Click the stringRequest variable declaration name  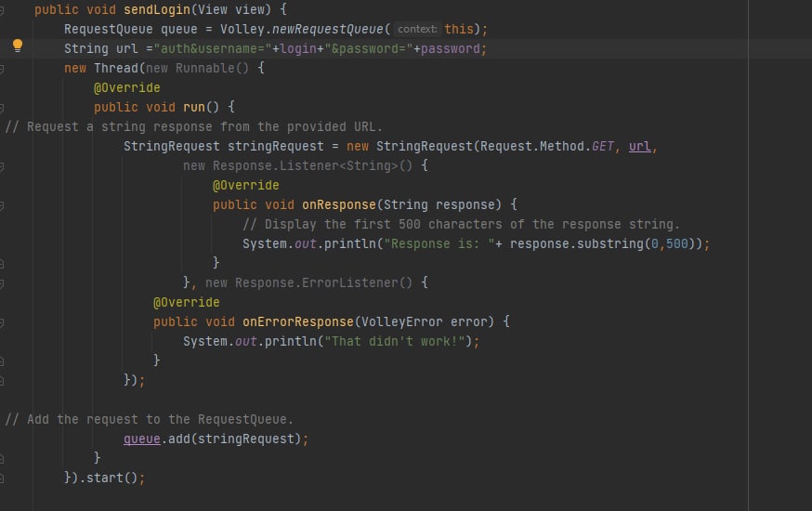point(276,147)
